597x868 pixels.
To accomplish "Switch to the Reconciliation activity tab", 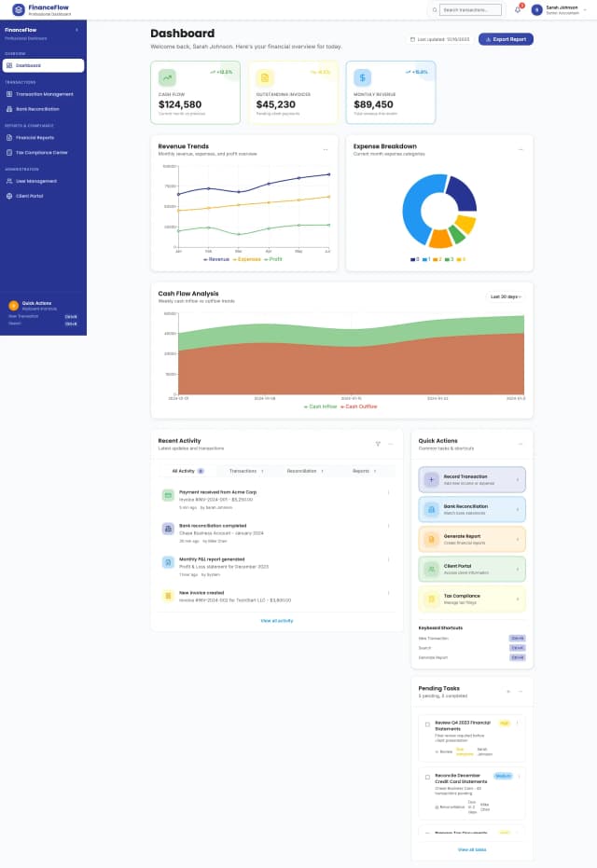I will click(304, 471).
